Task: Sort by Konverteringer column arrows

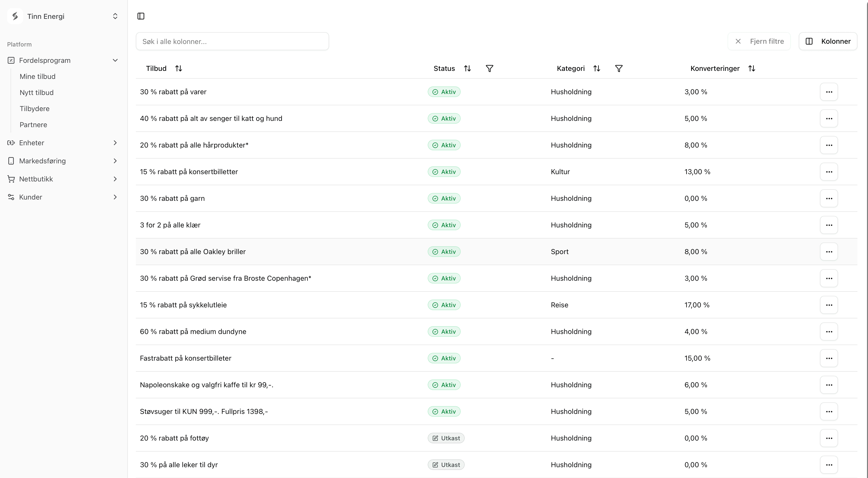Action: [x=752, y=69]
